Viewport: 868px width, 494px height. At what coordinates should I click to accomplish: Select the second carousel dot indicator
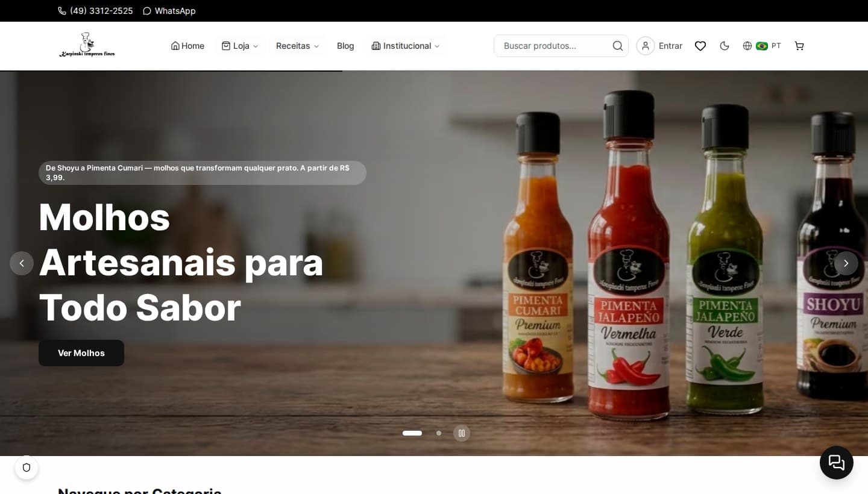(439, 433)
